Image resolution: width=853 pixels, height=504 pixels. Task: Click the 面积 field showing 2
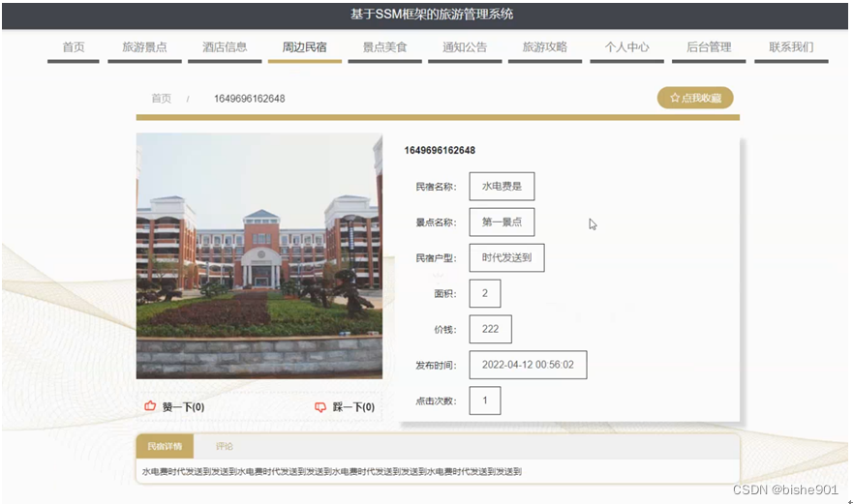coord(485,293)
